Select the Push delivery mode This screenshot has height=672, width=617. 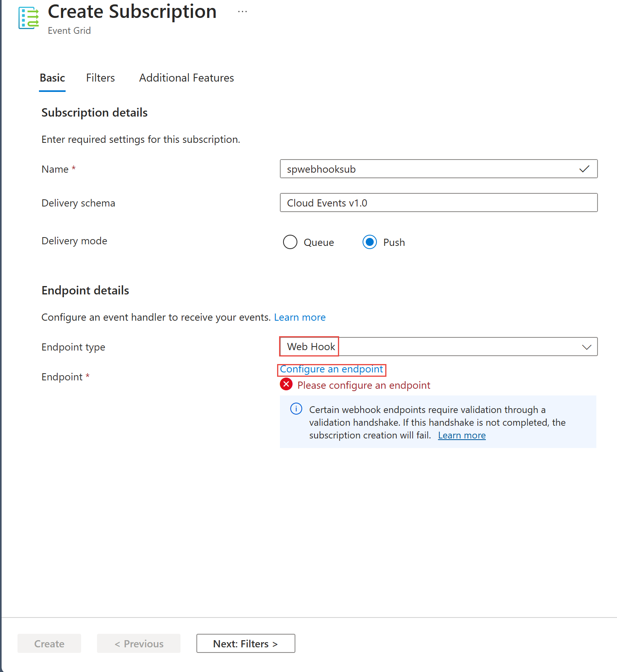[370, 242]
